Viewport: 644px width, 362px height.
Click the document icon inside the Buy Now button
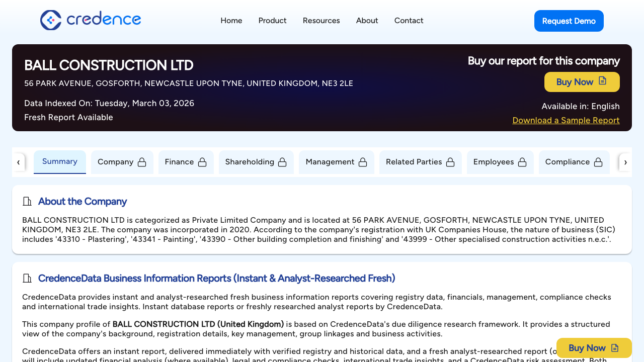[603, 81]
